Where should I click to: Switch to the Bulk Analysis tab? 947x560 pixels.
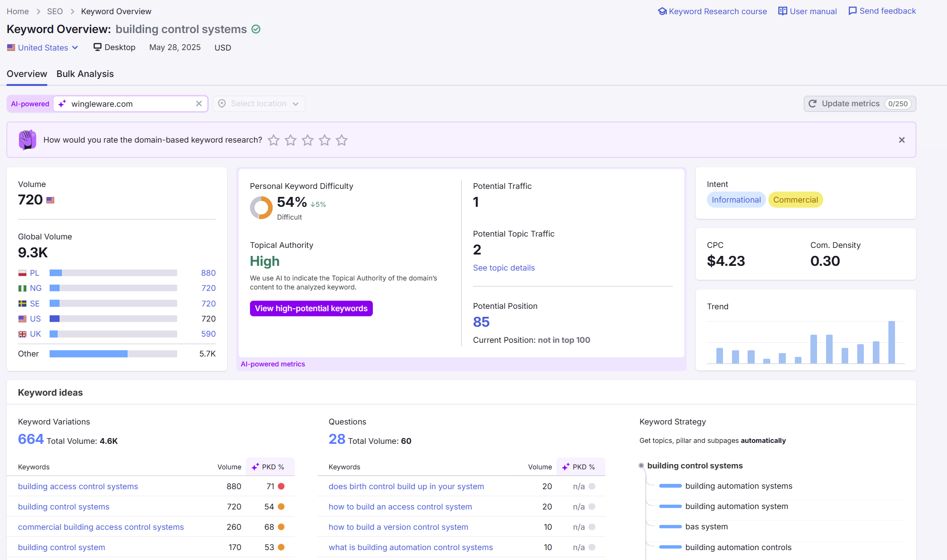click(x=85, y=74)
